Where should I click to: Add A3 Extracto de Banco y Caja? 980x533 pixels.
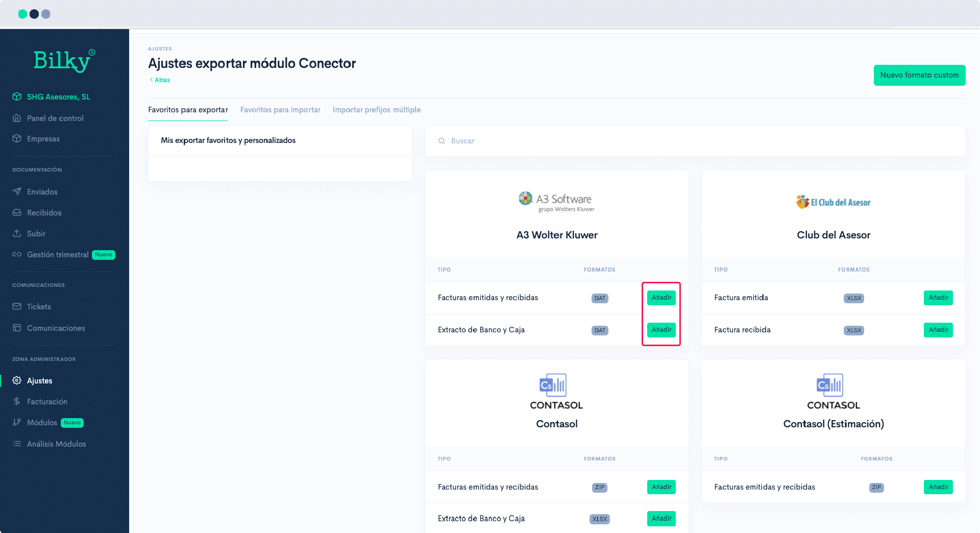point(661,330)
